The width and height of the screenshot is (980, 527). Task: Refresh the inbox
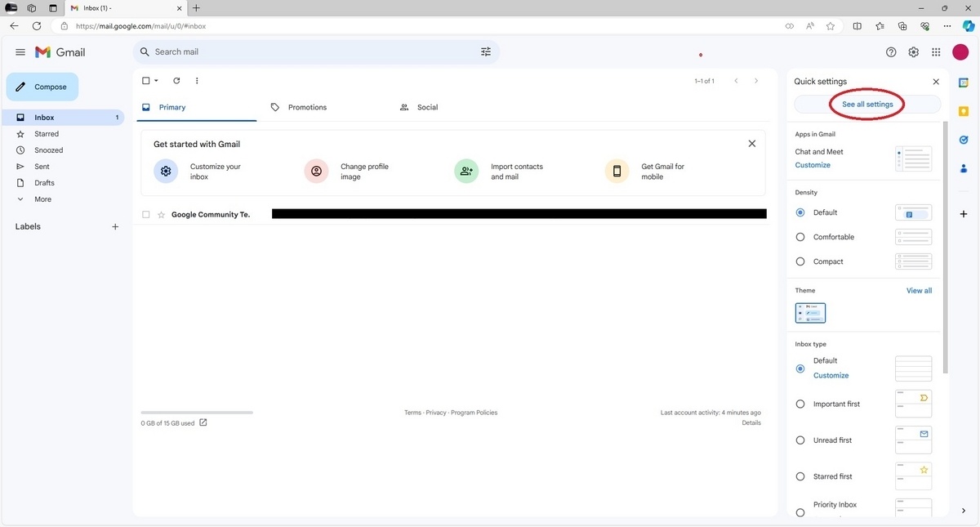point(176,81)
